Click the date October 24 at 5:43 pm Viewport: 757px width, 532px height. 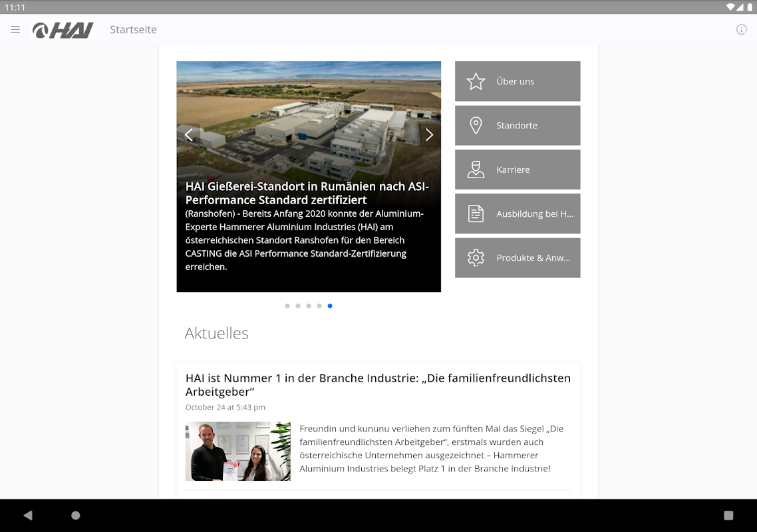[x=225, y=407]
